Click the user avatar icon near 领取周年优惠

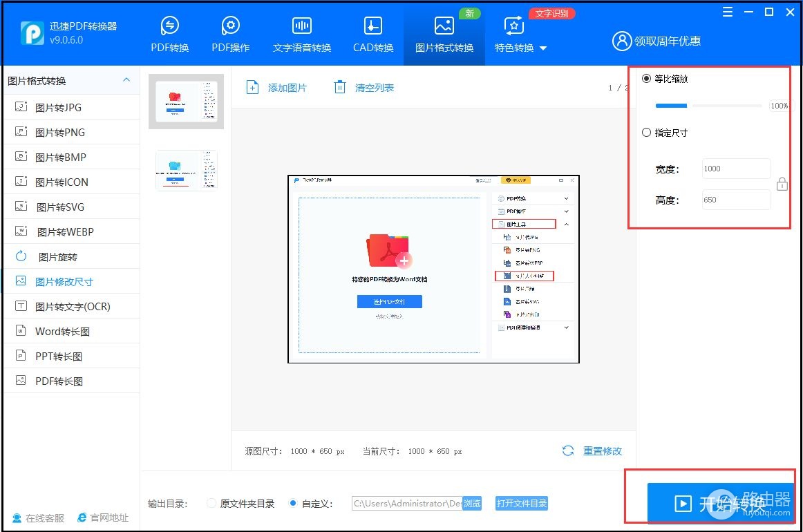tap(622, 41)
